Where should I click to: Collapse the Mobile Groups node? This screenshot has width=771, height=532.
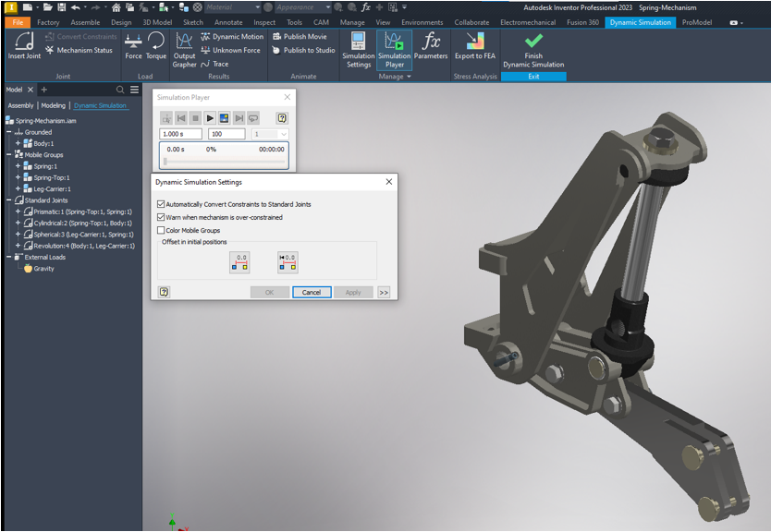tap(9, 155)
